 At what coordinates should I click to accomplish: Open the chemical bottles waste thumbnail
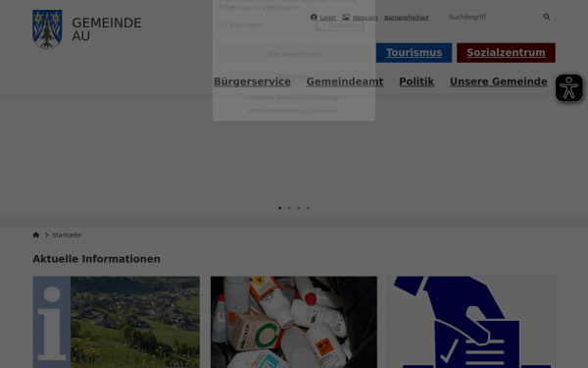point(294,322)
